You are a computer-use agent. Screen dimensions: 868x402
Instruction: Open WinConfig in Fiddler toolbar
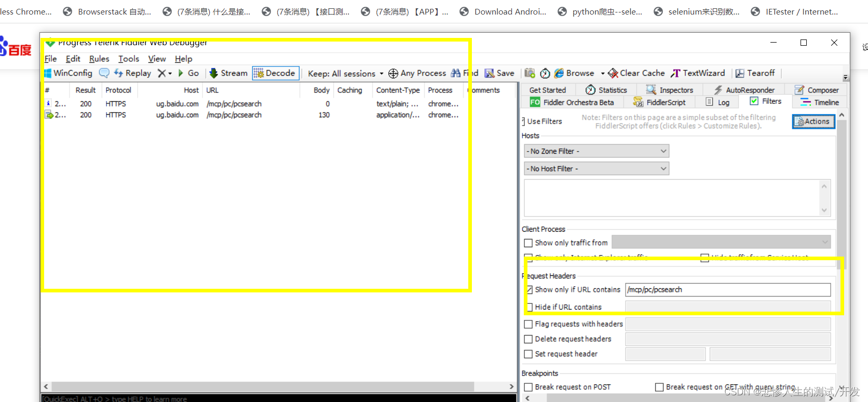click(69, 73)
